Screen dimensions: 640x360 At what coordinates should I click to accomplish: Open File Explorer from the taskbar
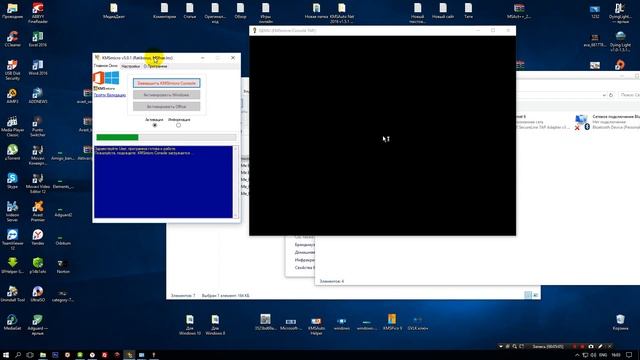pos(42,355)
